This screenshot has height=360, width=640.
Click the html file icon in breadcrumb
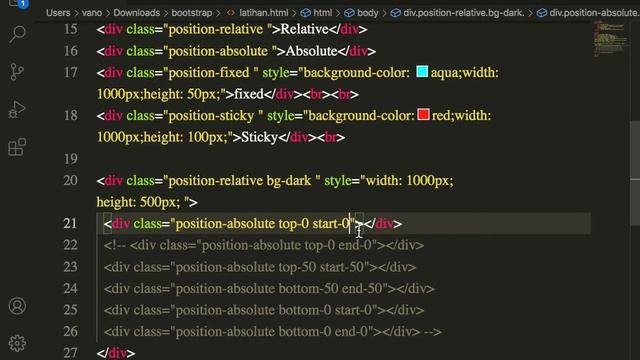coord(231,13)
